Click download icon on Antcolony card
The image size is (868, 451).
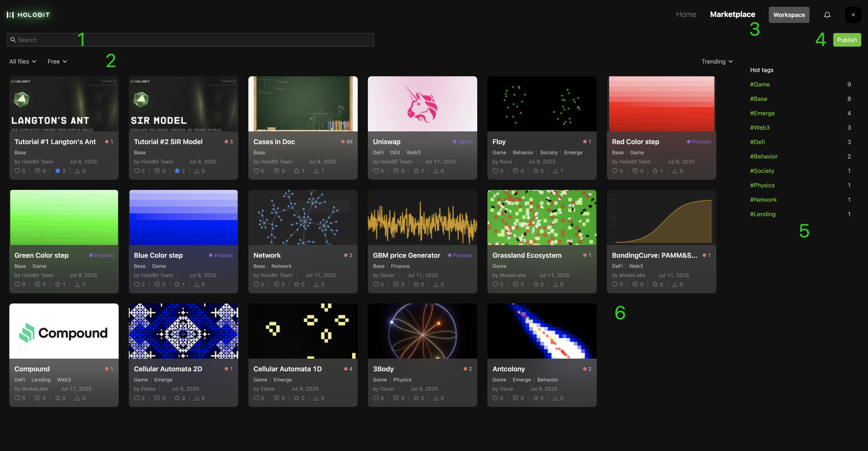555,398
